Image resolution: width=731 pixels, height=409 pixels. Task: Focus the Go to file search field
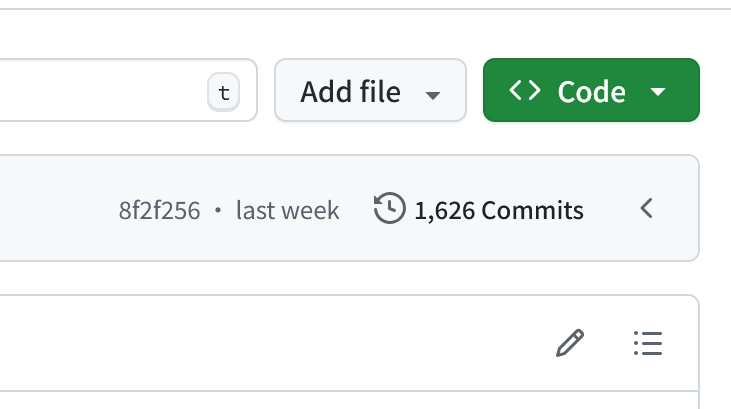pyautogui.click(x=126, y=90)
